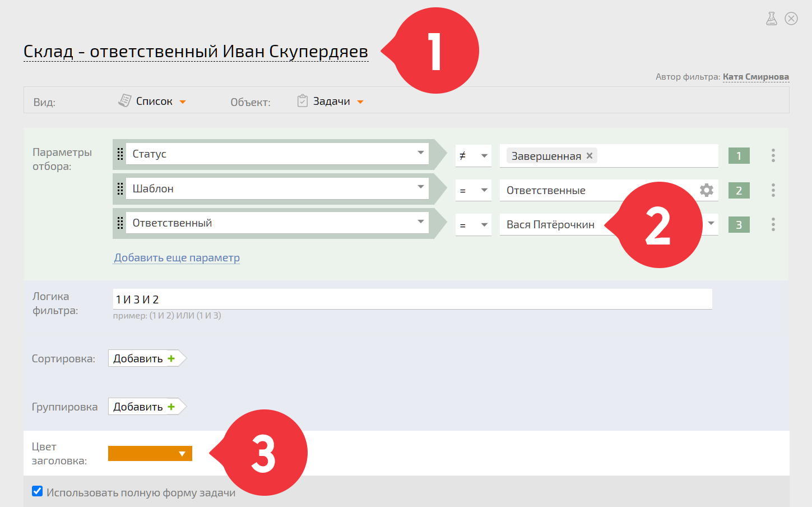812x507 pixels.
Task: Click green number badge 1
Action: (x=739, y=156)
